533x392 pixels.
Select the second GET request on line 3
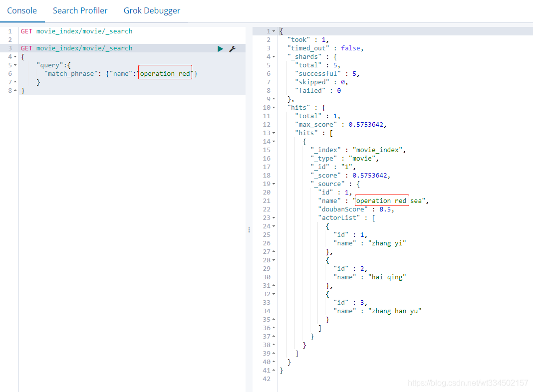pyautogui.click(x=76, y=48)
